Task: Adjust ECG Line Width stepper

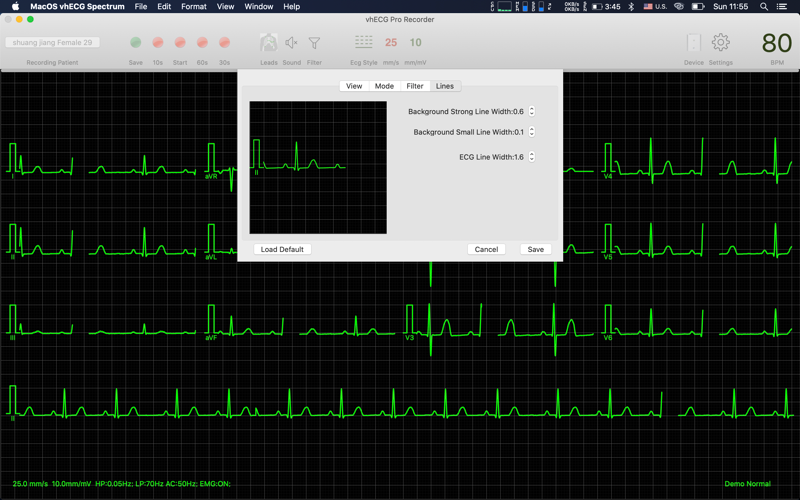Action: pos(532,157)
